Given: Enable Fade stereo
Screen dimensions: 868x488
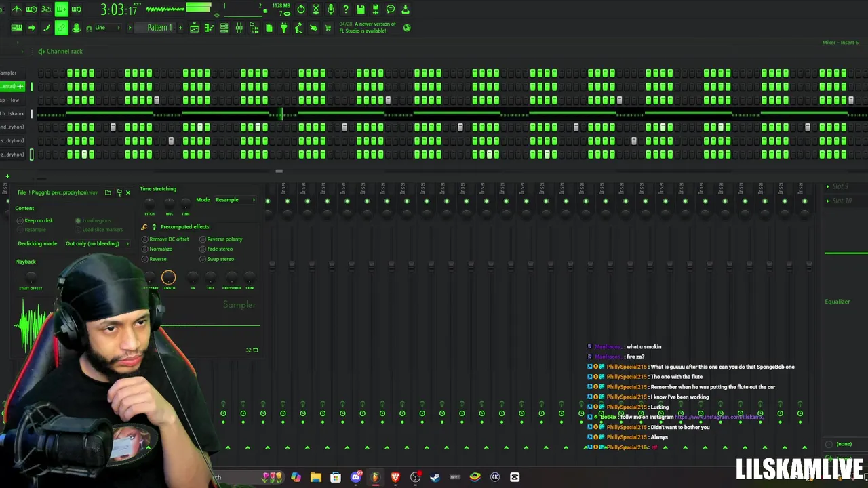Looking at the screenshot, I should (216, 249).
